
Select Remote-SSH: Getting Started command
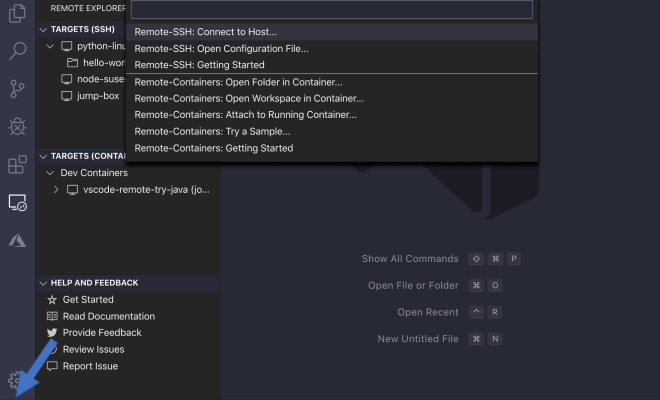(x=332, y=65)
